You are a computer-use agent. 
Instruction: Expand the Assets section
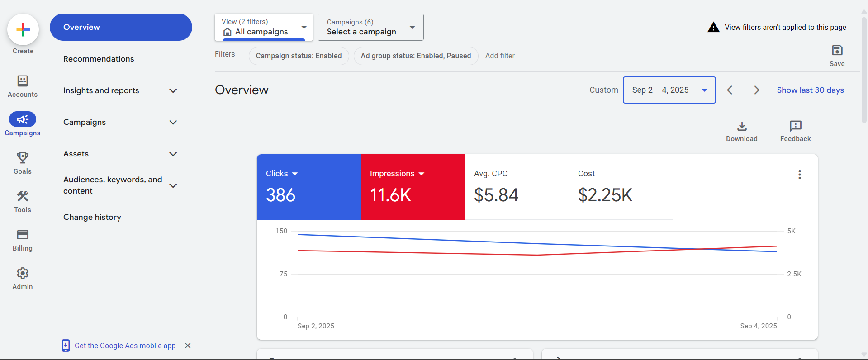(173, 154)
